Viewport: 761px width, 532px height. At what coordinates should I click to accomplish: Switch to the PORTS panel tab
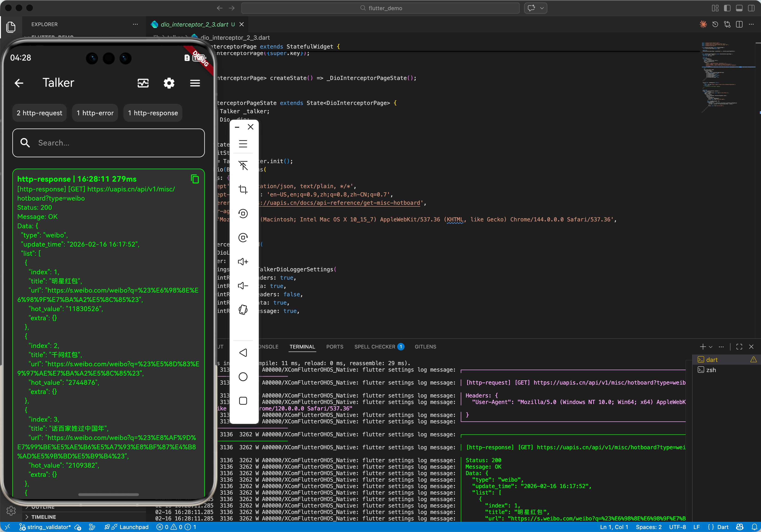point(335,347)
